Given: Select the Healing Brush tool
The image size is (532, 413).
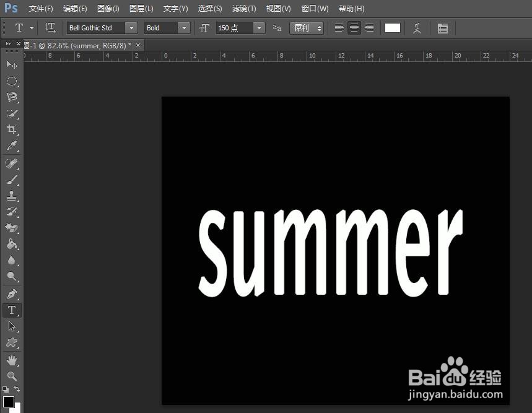Looking at the screenshot, I should point(12,163).
